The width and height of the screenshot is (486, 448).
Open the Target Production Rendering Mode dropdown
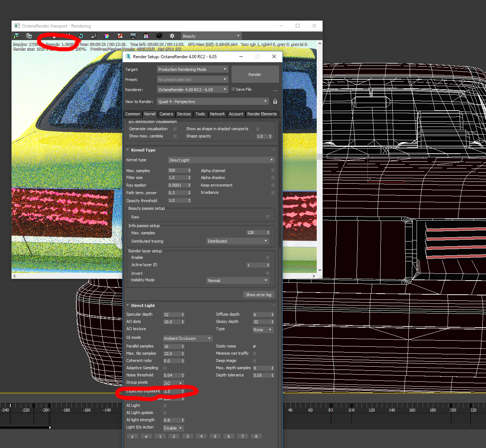(192, 69)
